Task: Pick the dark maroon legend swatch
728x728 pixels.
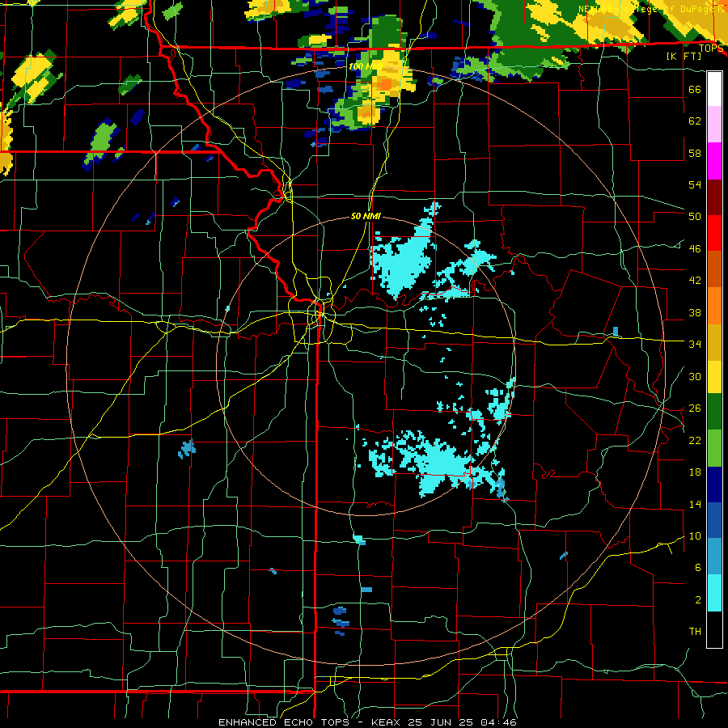Action: [x=714, y=197]
